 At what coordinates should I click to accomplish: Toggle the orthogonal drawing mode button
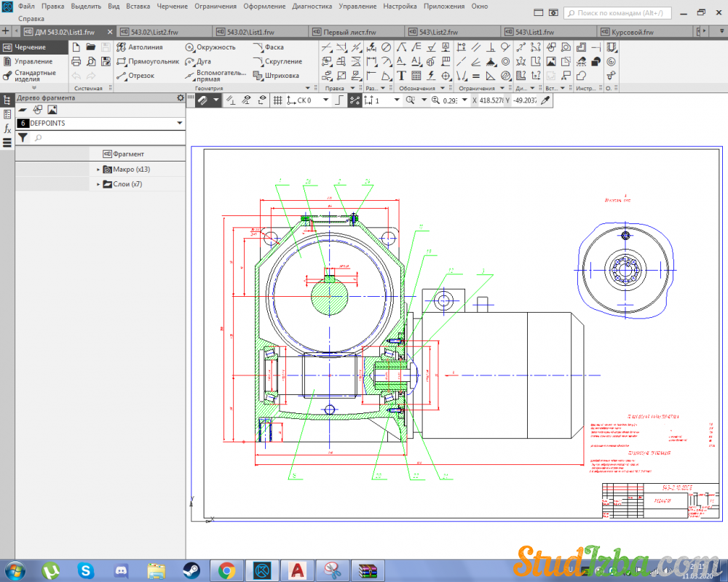(338, 100)
